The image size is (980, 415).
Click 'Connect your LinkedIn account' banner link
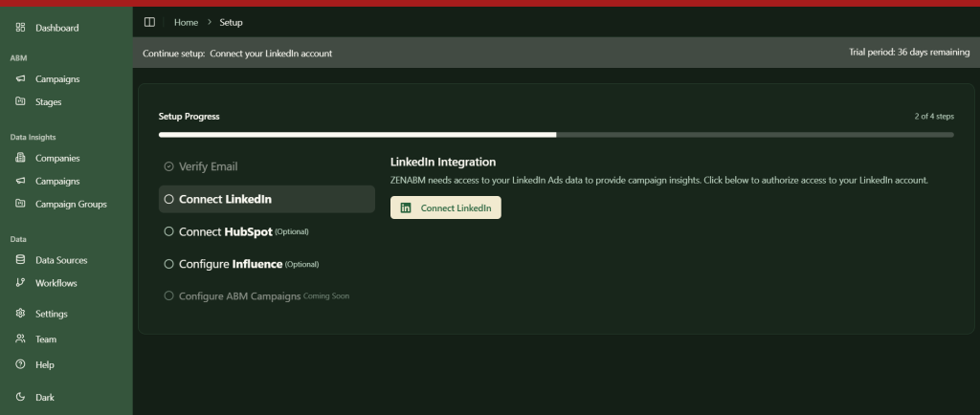271,54
